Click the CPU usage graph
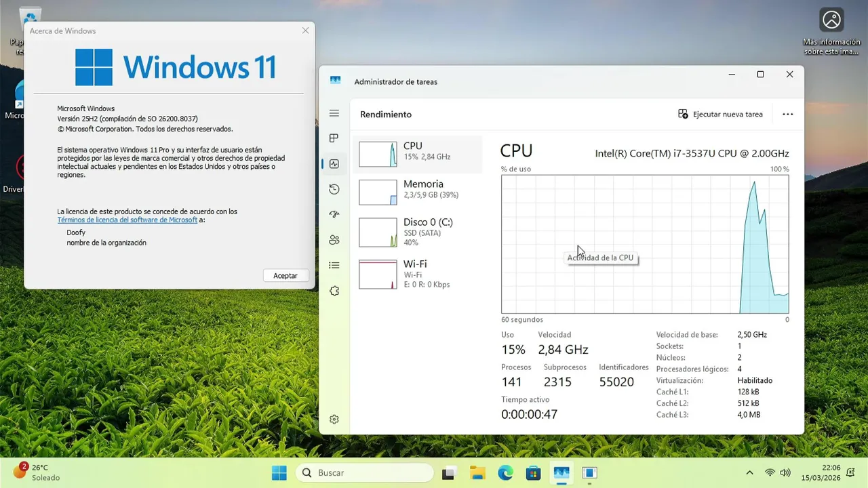Viewport: 868px width, 488px height. 645,244
